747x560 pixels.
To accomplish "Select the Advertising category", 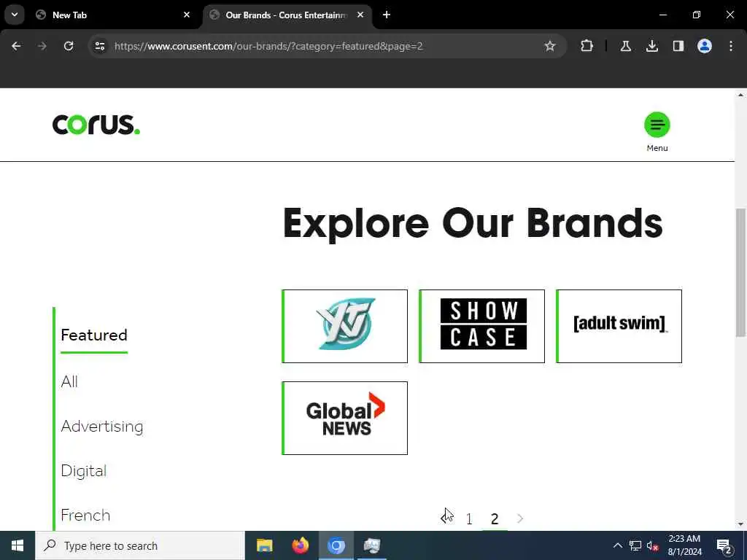I will 102,426.
